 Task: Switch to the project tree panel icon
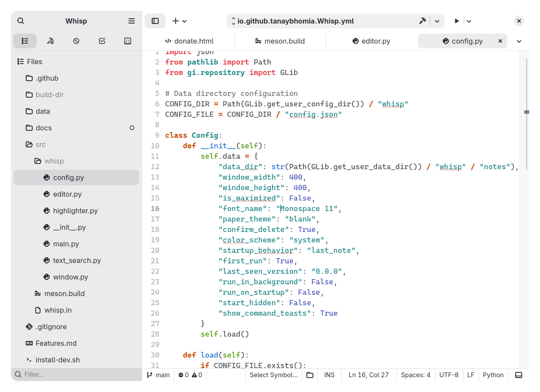coord(25,41)
